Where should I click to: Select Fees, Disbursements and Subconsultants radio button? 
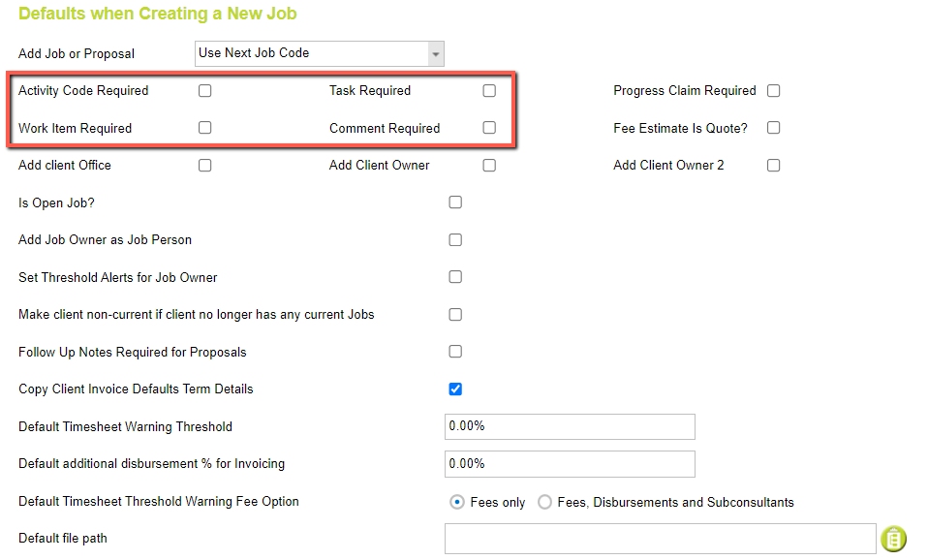click(543, 502)
